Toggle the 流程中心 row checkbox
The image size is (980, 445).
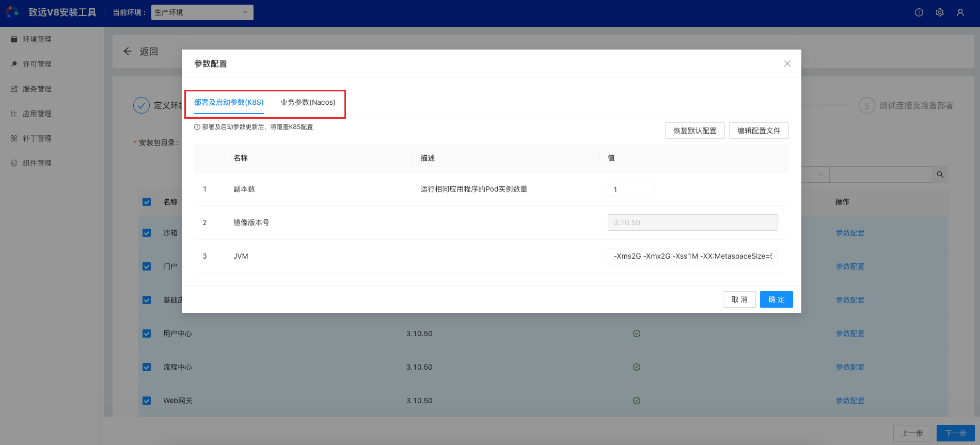(147, 367)
